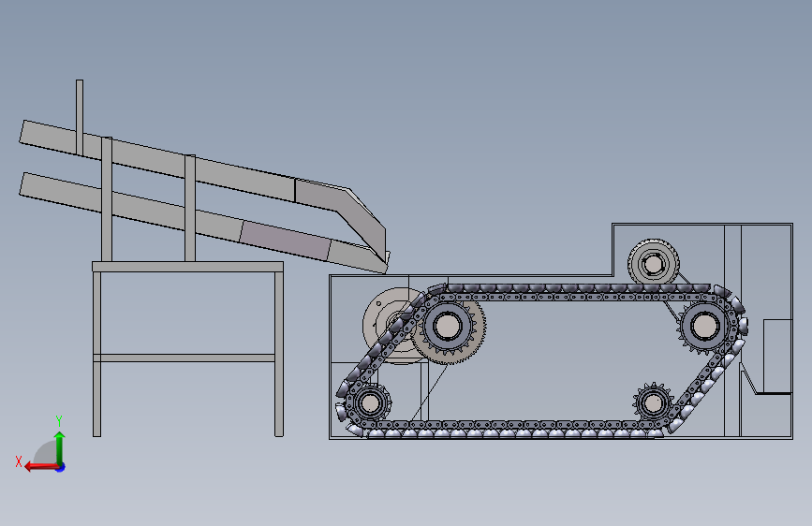Screen dimensions: 812x526
Task: Select the lower-right small sprocket of the chain
Action: [x=653, y=402]
